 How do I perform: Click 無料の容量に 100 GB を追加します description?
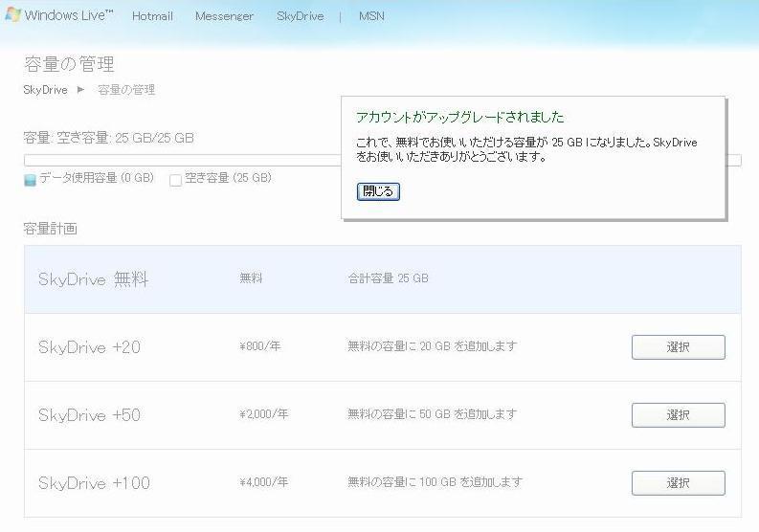click(435, 481)
